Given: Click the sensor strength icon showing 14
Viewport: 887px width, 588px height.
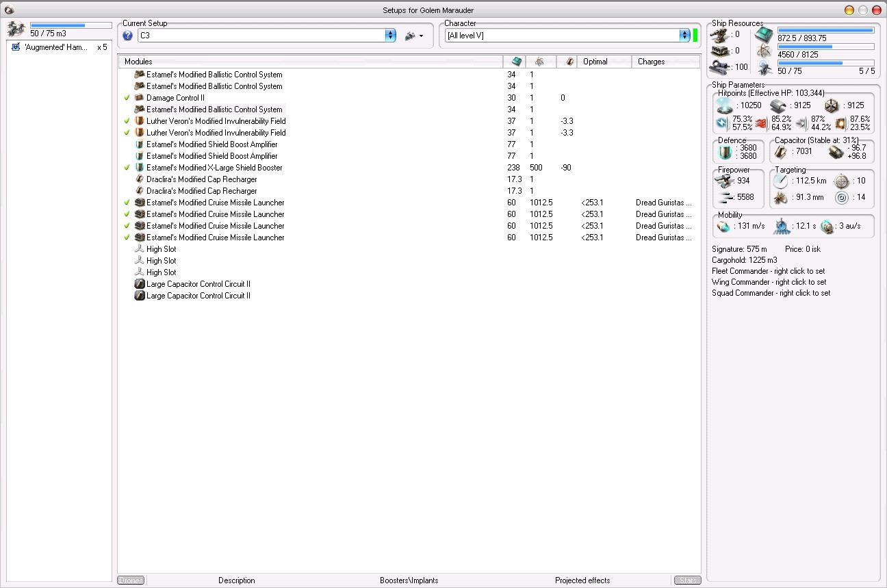Looking at the screenshot, I should coord(842,198).
